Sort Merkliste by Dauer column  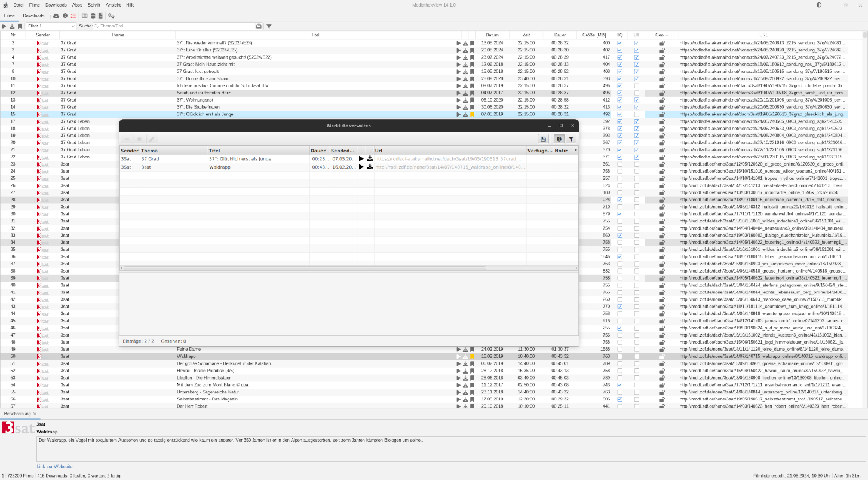point(320,151)
